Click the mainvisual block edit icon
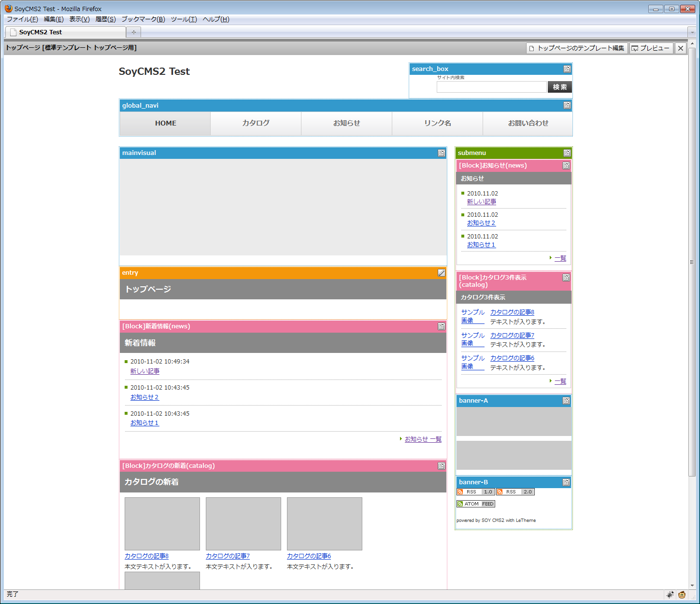Viewport: 700px width, 604px height. click(441, 153)
